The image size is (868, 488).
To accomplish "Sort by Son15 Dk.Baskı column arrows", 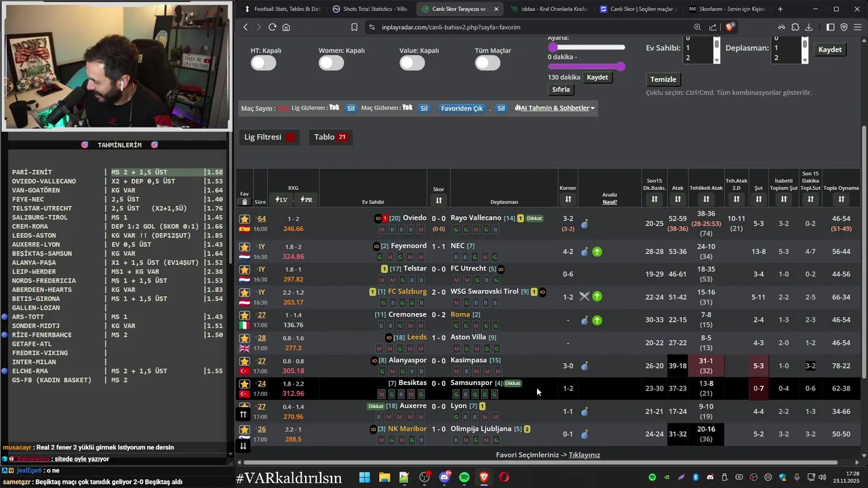I will pos(654,199).
